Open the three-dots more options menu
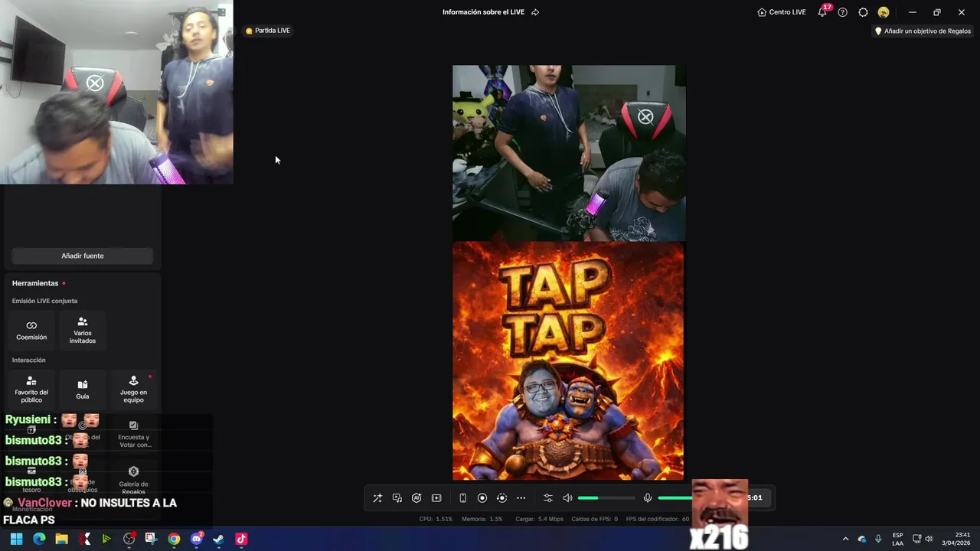This screenshot has height=551, width=980. click(521, 497)
